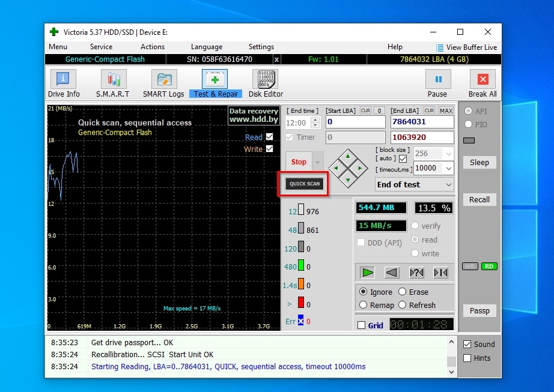Open the timeout ms dropdown
This screenshot has height=392, width=554.
pos(448,168)
